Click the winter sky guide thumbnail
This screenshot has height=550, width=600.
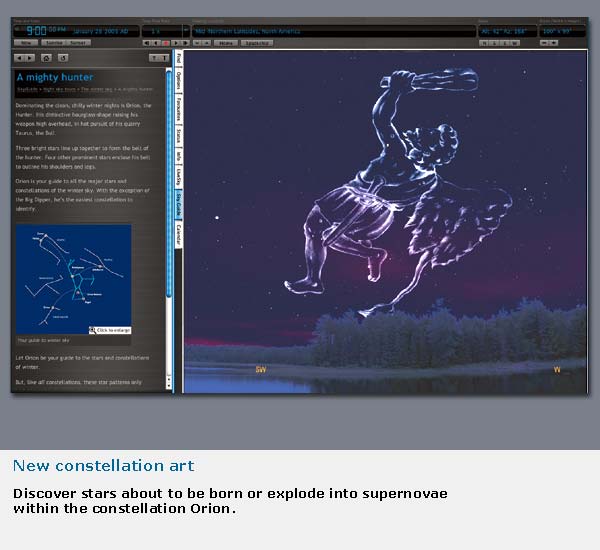point(73,279)
